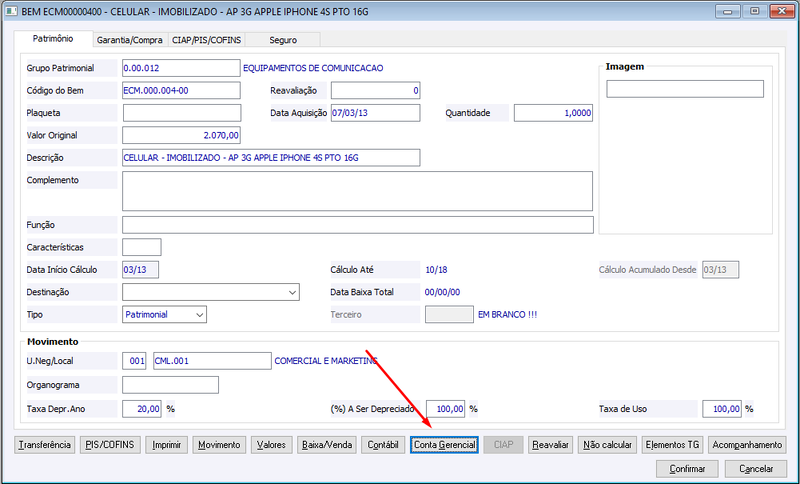The image size is (800, 484).
Task: Click the Código do Bem field
Action: (x=181, y=90)
